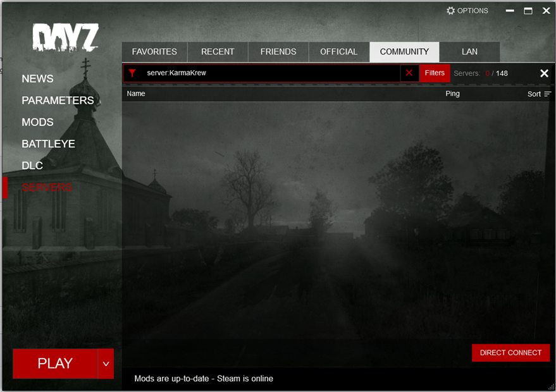The image size is (556, 392).
Task: Maximize the launcher window
Action: coord(528,11)
